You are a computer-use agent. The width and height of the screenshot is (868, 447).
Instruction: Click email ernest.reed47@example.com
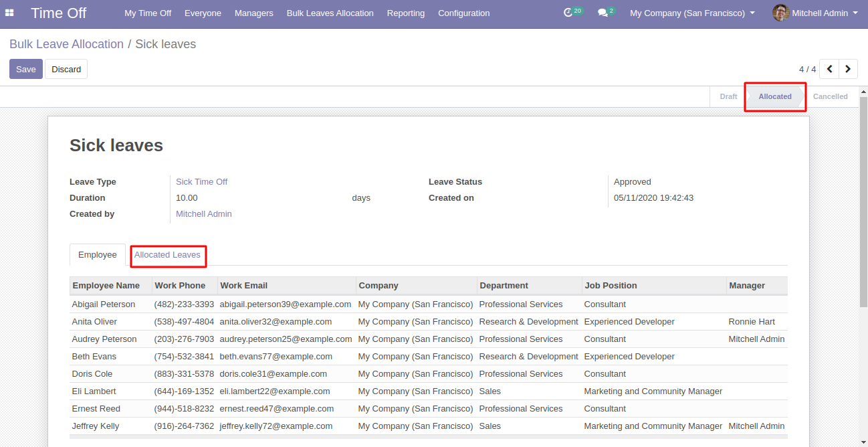coord(277,409)
